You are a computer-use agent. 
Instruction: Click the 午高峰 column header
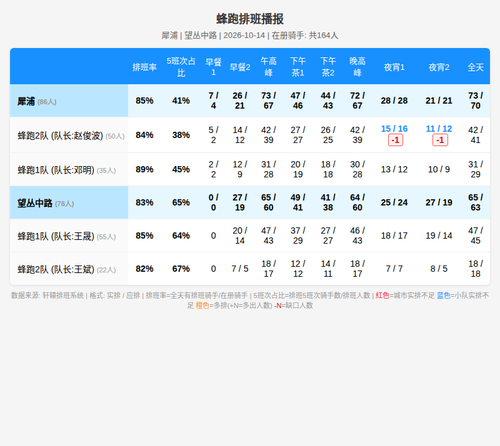pos(268,67)
